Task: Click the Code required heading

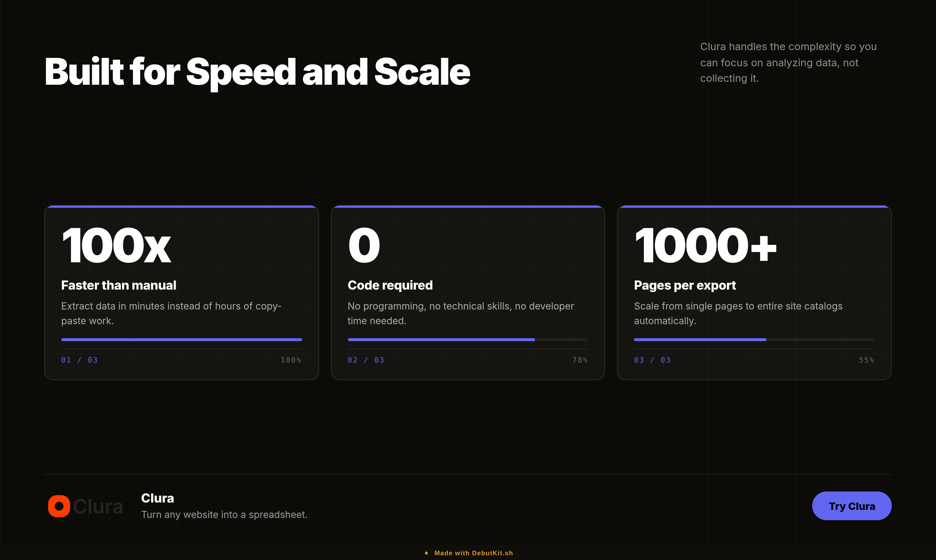Action: coord(390,285)
